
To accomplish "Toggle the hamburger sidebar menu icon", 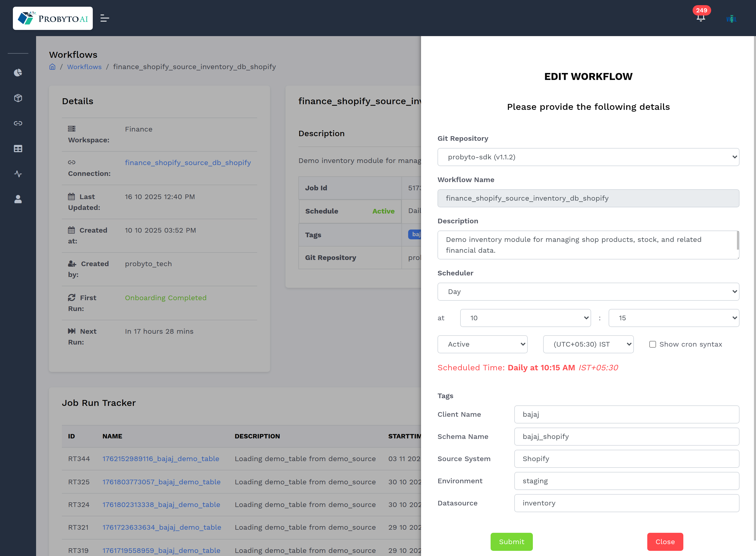I will point(105,19).
